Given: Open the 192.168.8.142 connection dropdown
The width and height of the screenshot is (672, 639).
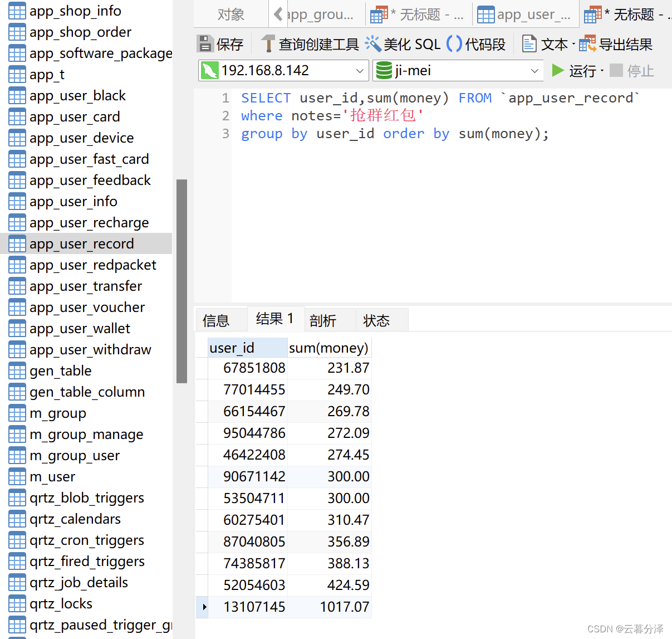Looking at the screenshot, I should (x=360, y=71).
